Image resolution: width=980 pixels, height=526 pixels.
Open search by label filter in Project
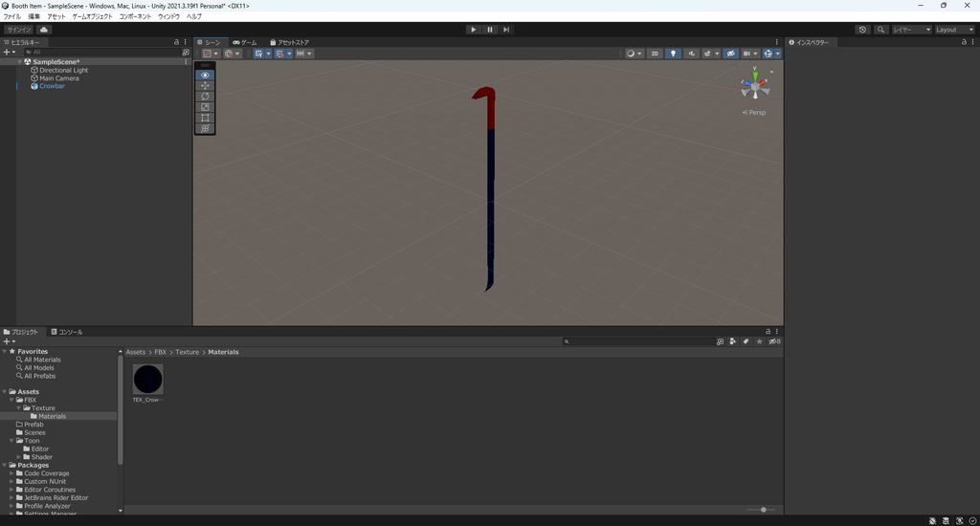[x=746, y=341]
